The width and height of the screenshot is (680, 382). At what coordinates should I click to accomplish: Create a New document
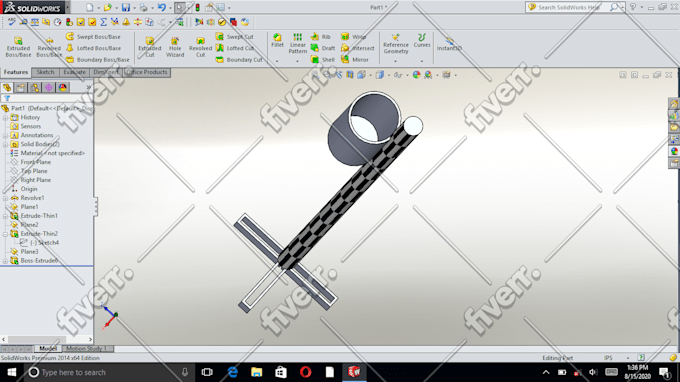pos(89,7)
